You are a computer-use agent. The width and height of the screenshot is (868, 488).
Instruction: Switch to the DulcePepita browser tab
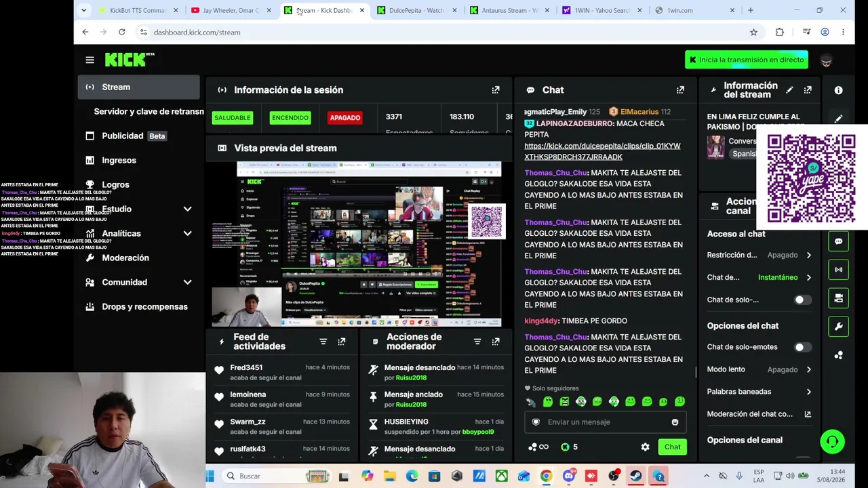[416, 10]
